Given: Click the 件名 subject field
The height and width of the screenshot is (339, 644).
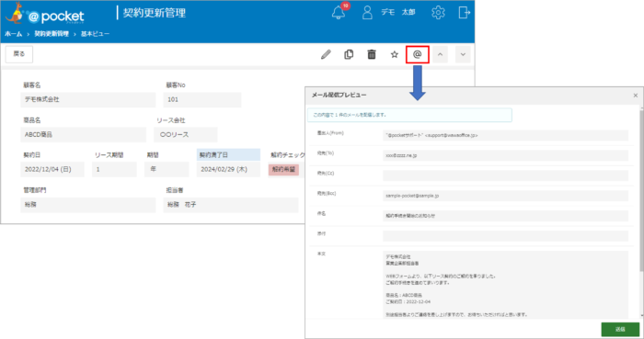Looking at the screenshot, I should [x=505, y=216].
